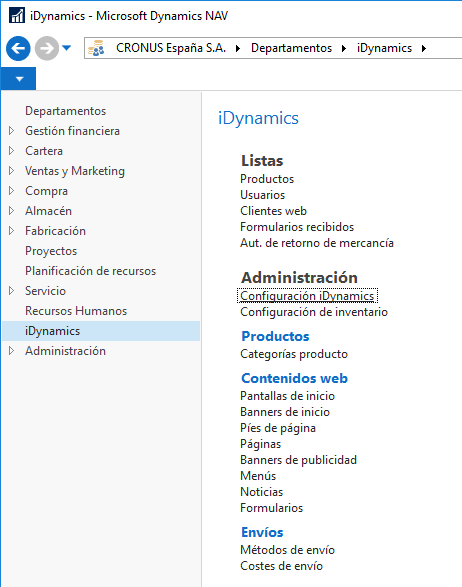This screenshot has height=587, width=462.
Task: Expand the Servicio tree node
Action: [11, 291]
